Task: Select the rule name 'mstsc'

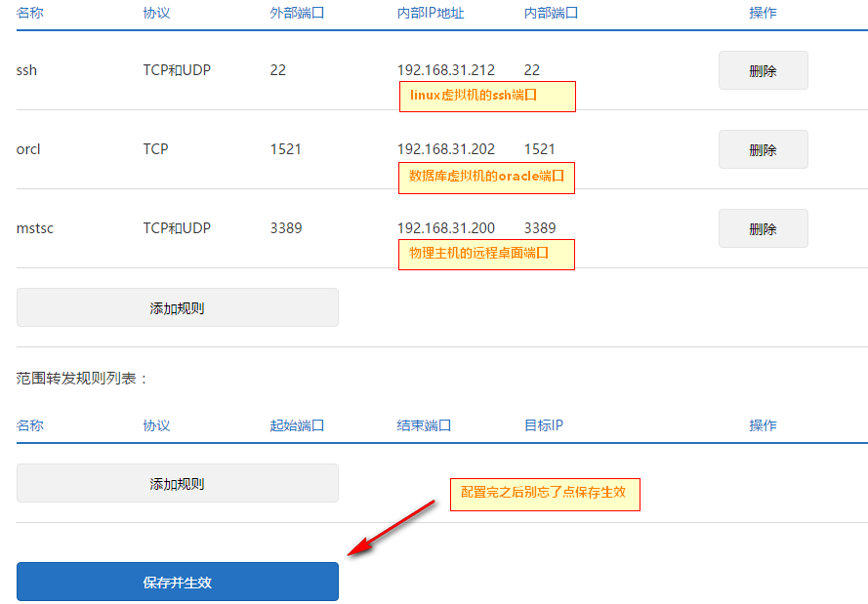Action: tap(35, 228)
